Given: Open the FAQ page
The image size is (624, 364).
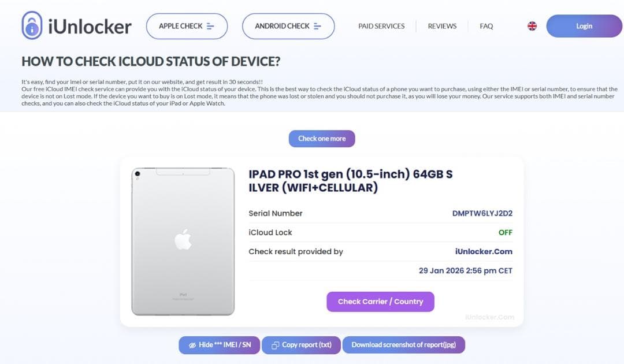Looking at the screenshot, I should point(486,26).
